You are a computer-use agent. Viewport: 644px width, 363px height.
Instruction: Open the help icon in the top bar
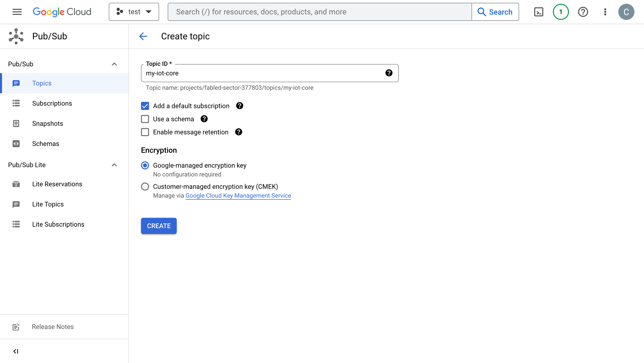pos(583,12)
